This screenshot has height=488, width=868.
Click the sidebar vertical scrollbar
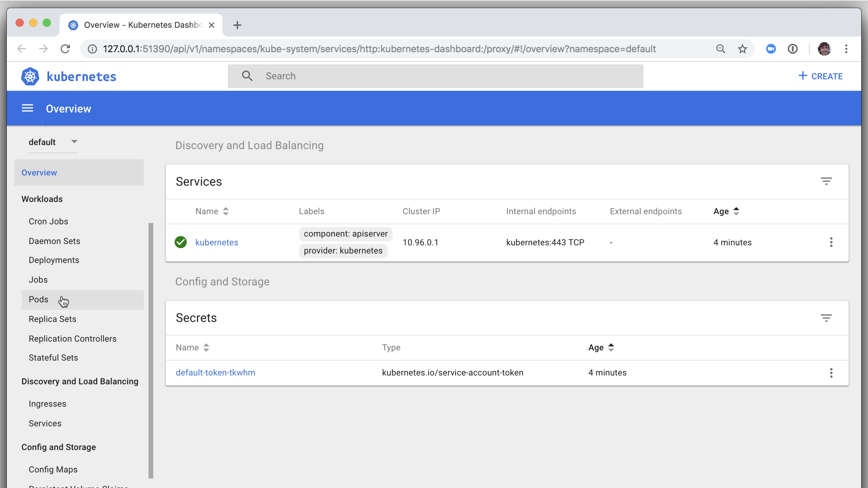[151, 350]
